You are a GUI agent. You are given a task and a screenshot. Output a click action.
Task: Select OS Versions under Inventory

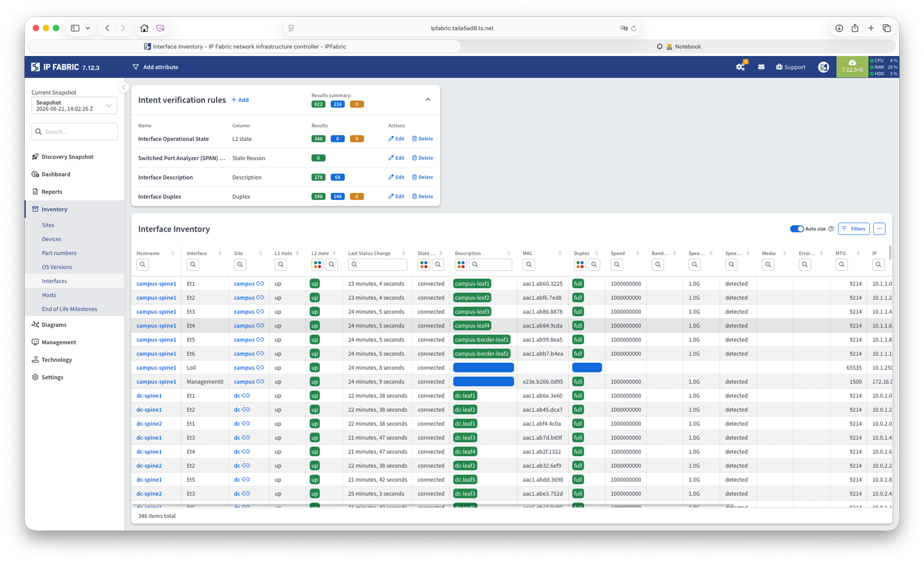click(x=57, y=267)
